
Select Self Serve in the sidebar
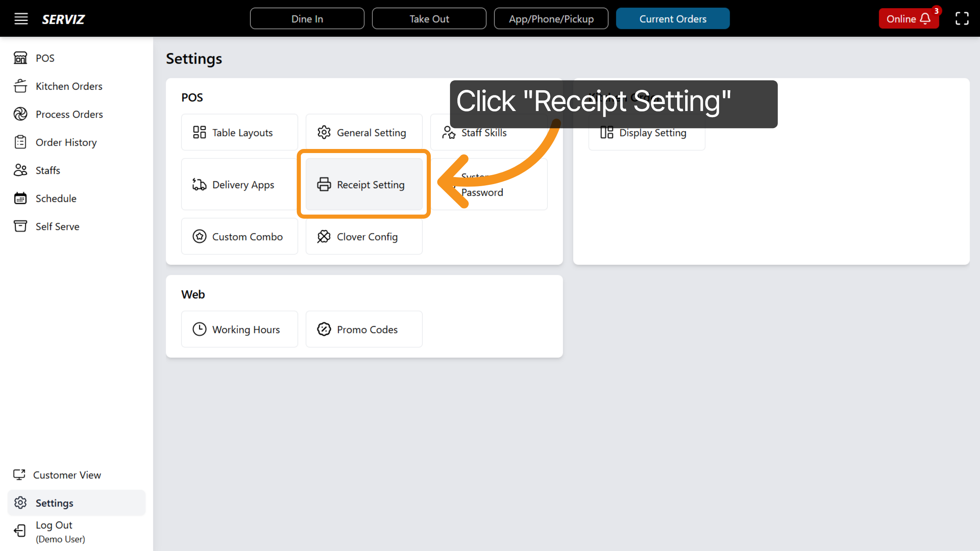click(57, 226)
